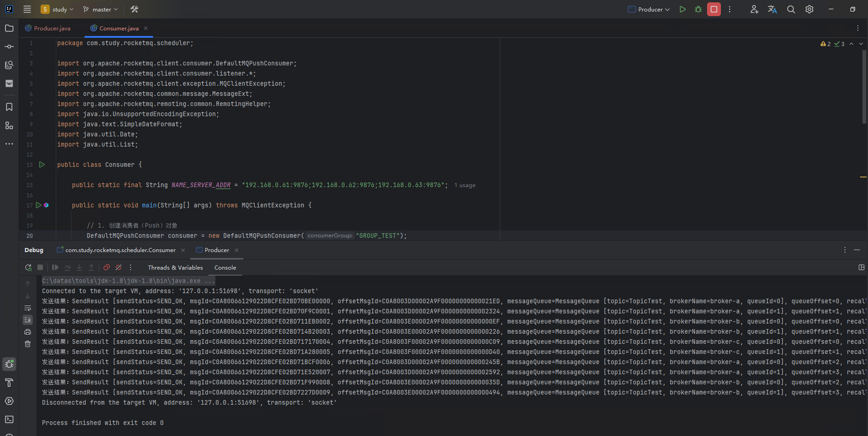The height and width of the screenshot is (436, 868).
Task: Open editor tabs options menu
Action: click(858, 28)
